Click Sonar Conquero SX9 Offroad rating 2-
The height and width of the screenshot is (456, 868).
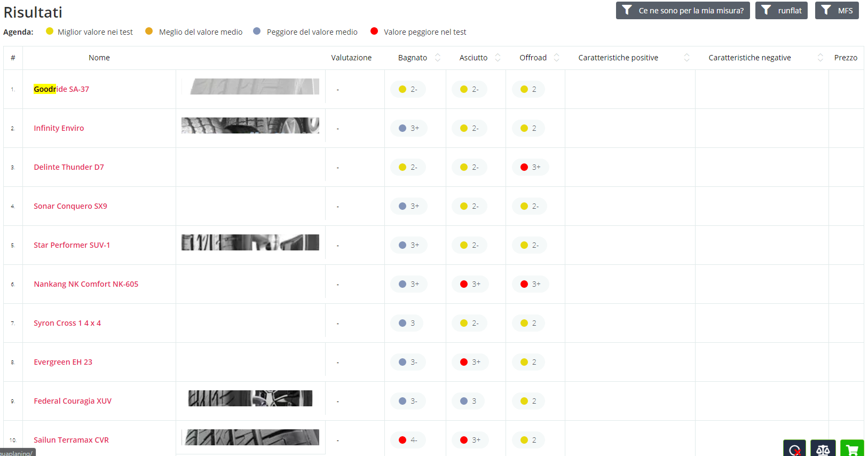(x=530, y=206)
